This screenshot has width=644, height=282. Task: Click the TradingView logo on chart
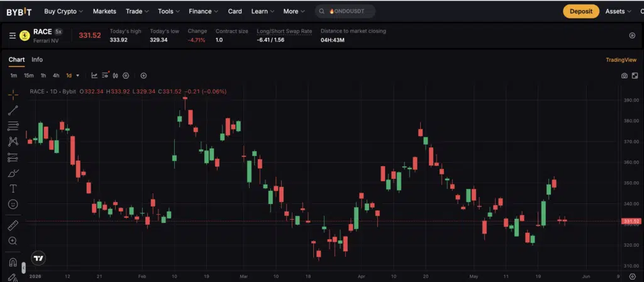pyautogui.click(x=38, y=259)
